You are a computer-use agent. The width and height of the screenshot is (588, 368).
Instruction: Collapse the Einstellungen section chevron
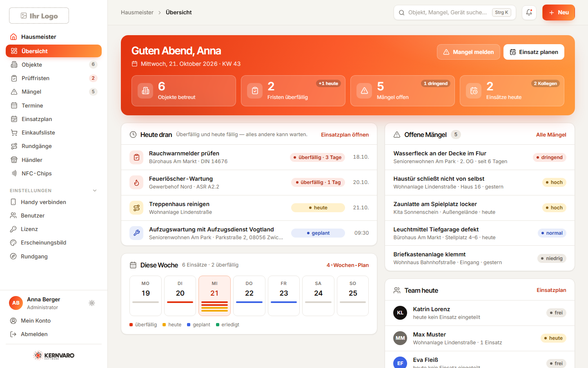tap(95, 191)
